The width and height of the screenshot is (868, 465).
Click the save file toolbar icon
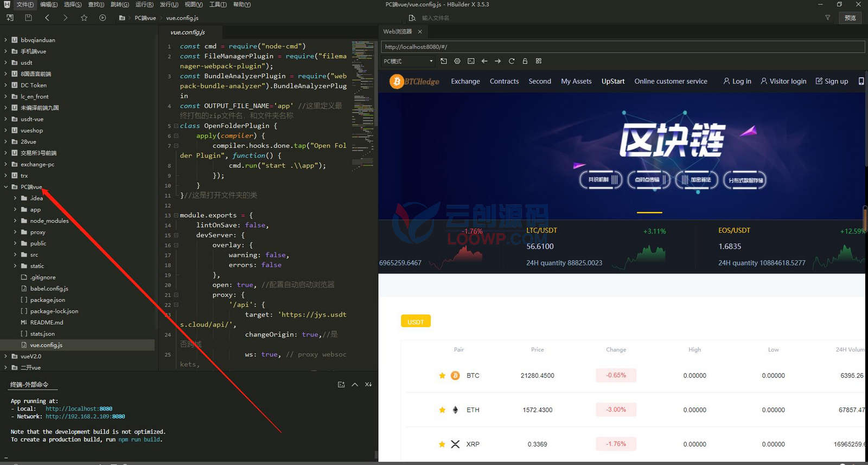click(28, 18)
